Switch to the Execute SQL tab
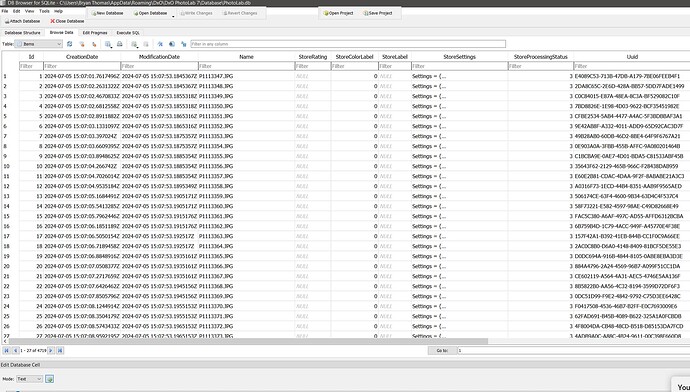The height and width of the screenshot is (392, 690). [x=128, y=33]
